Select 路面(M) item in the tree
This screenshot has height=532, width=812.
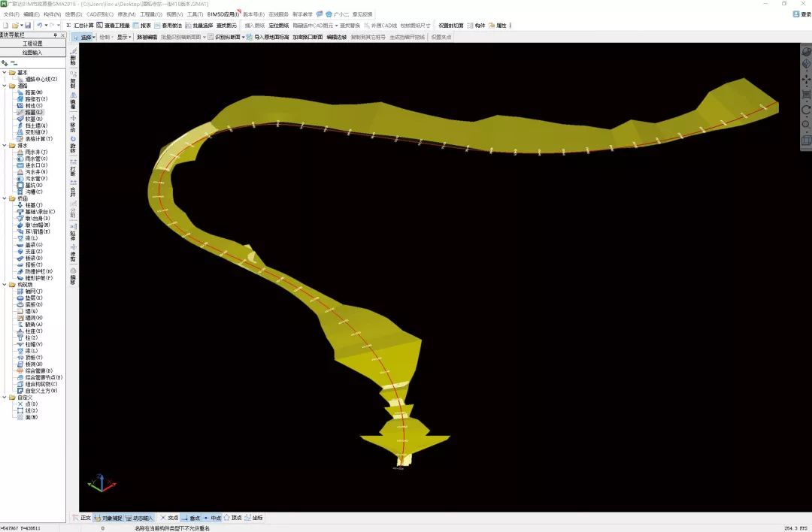(x=33, y=92)
